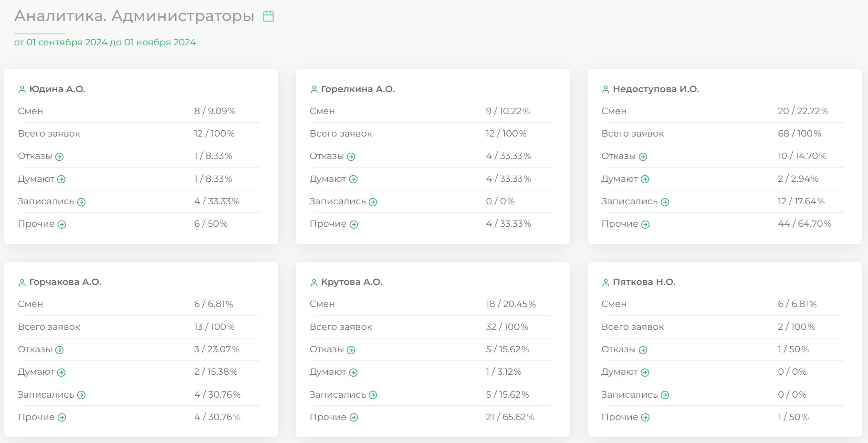
Task: Click value 1 / 3.12% in Крутова card
Action: [503, 372]
